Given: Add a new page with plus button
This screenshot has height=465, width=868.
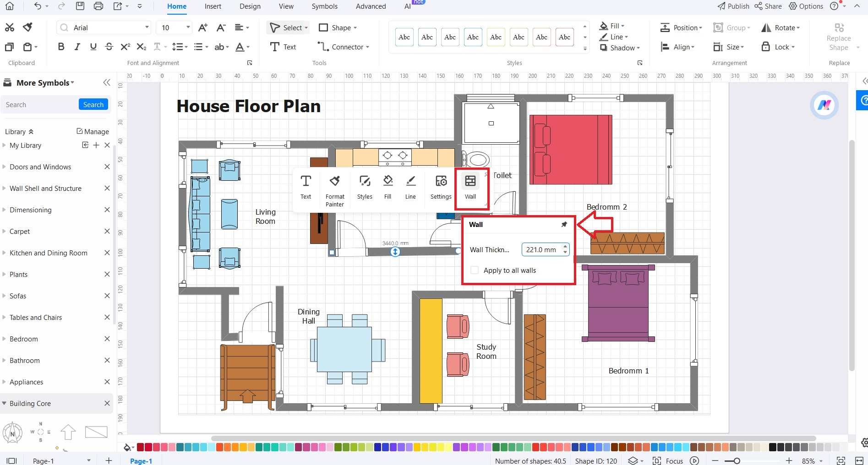Looking at the screenshot, I should [109, 460].
